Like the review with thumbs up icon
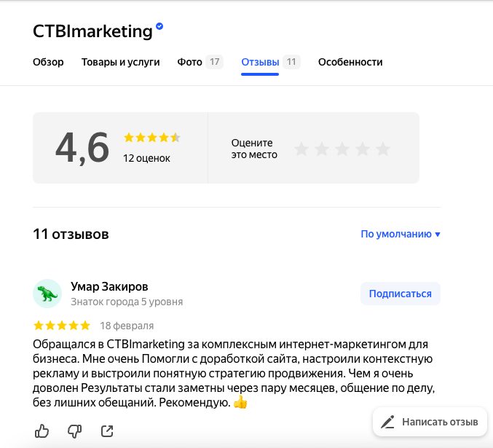 pos(42,431)
